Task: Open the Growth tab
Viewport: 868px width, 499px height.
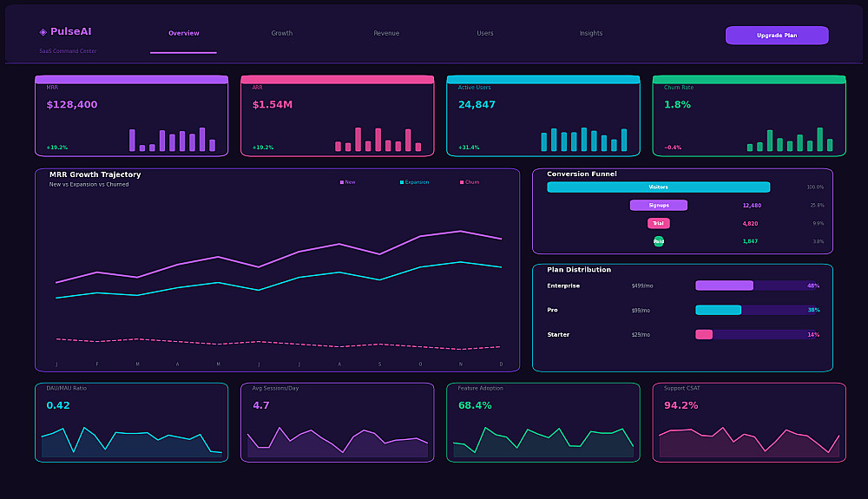Action: [282, 33]
